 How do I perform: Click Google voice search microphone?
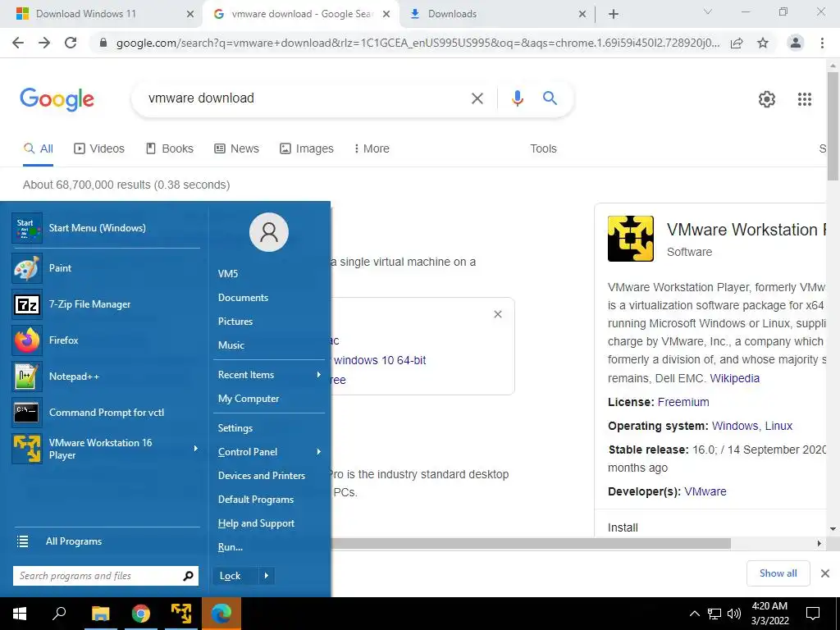(517, 98)
